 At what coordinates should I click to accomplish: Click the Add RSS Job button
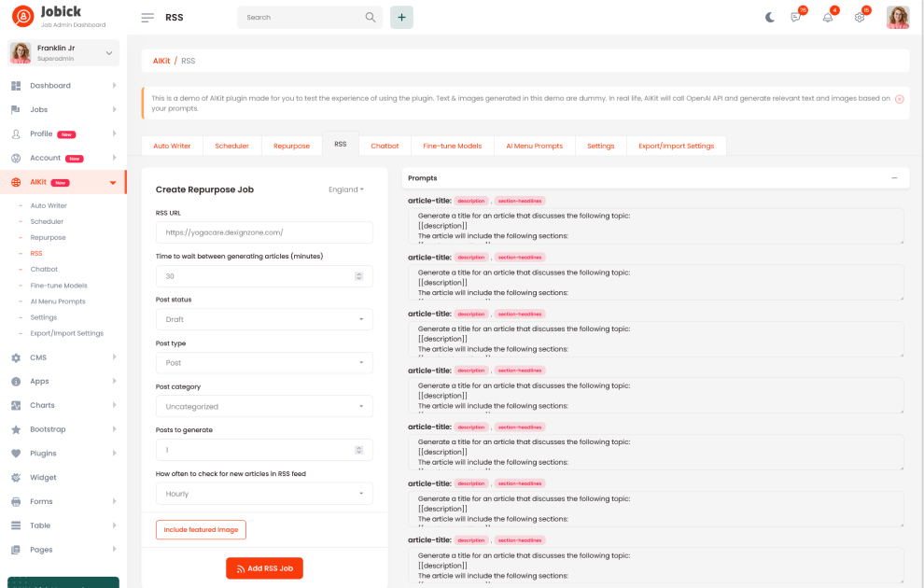point(264,568)
